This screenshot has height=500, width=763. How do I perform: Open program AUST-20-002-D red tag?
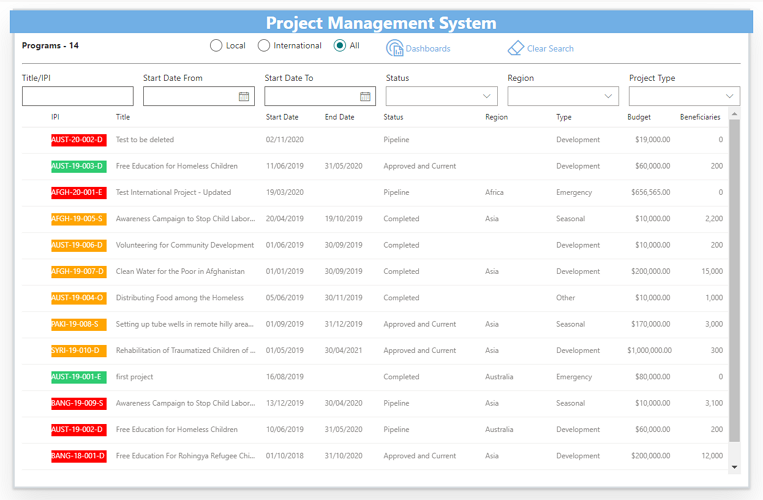click(x=79, y=140)
